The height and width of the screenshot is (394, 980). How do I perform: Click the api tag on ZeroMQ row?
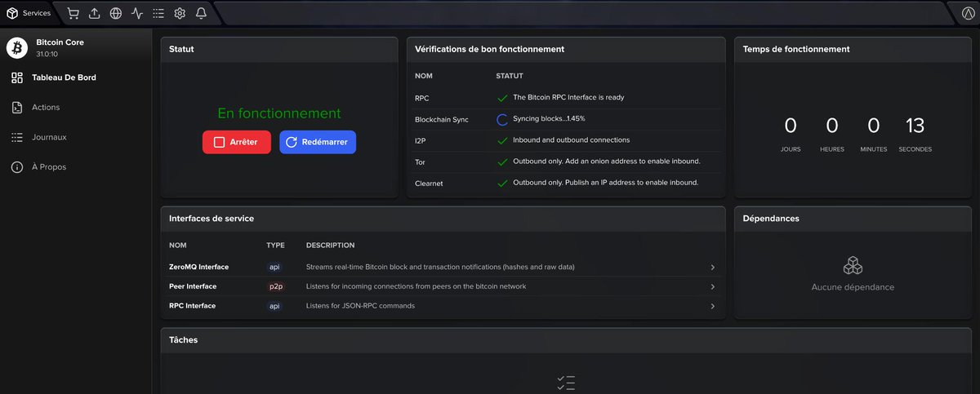click(x=274, y=267)
